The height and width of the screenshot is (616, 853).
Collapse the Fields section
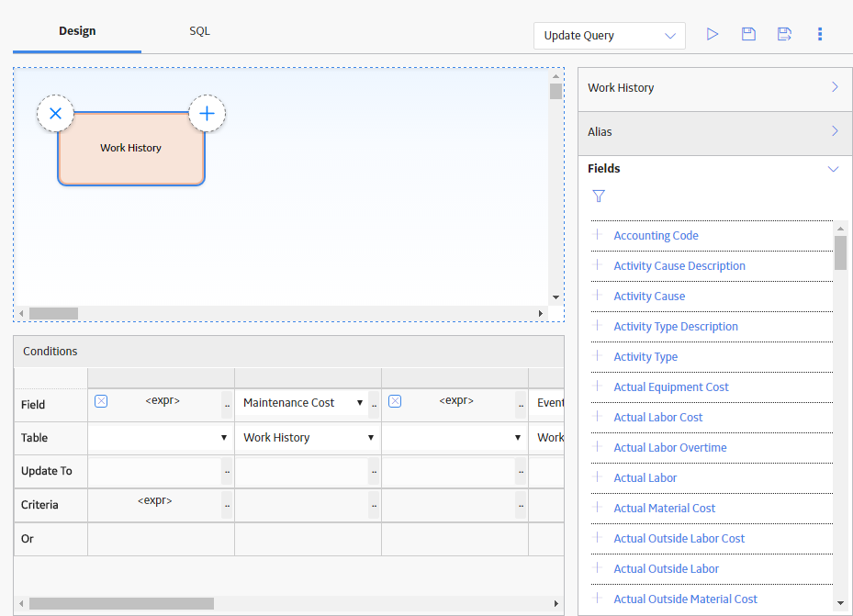tap(833, 169)
